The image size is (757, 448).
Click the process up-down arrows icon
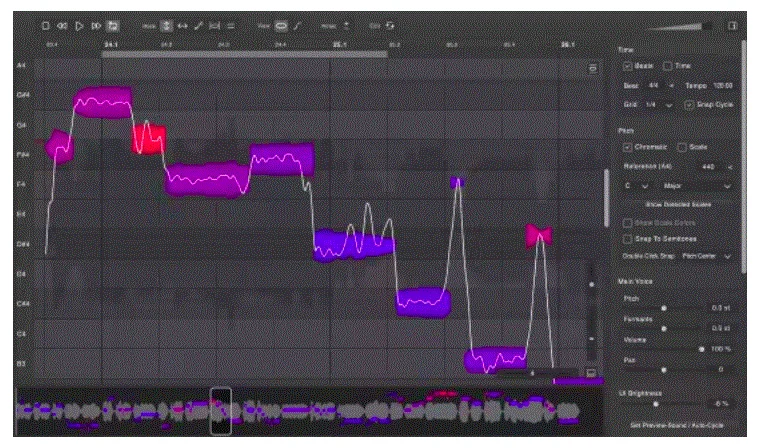346,26
